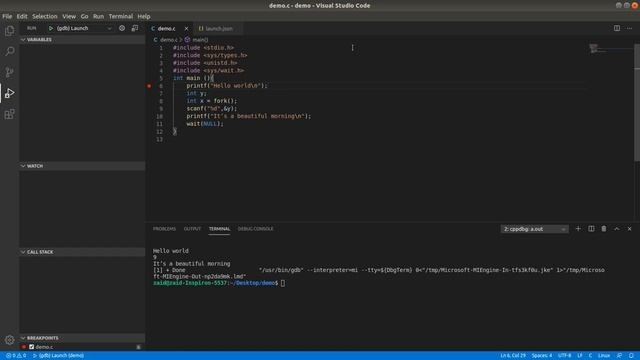Click the breakpoint dot on line 6
The height and width of the screenshot is (360, 640).
pos(149,86)
